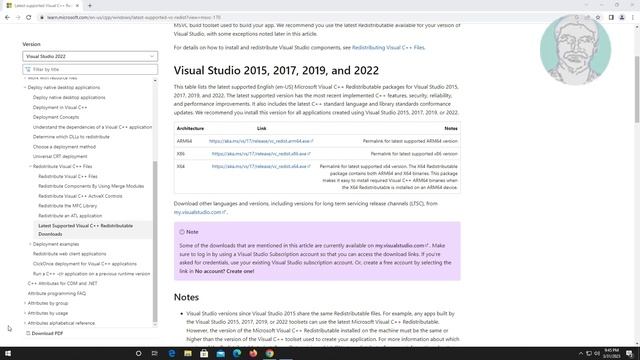
Task: Close the Latest supported Visual C++ tab
Action: [x=77, y=6]
